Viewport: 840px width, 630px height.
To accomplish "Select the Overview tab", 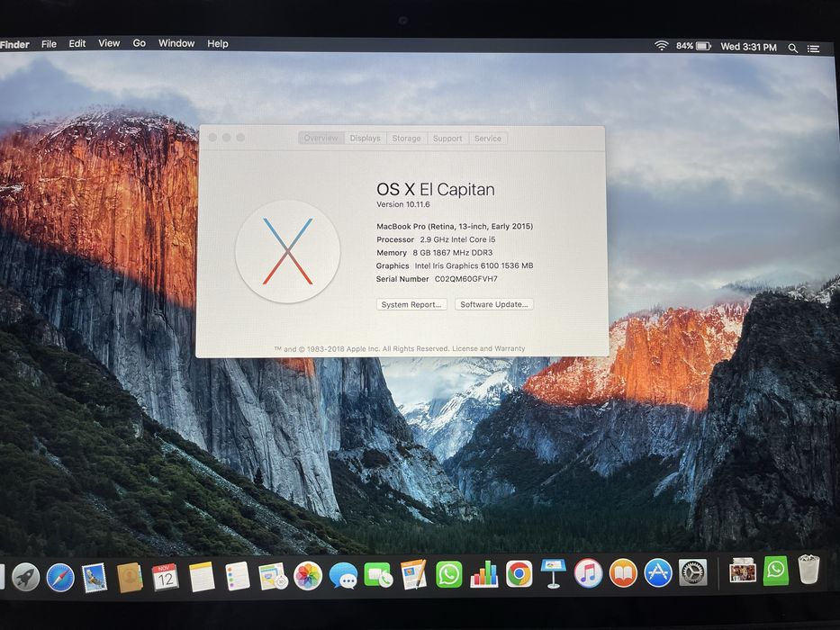I will 321,139.
